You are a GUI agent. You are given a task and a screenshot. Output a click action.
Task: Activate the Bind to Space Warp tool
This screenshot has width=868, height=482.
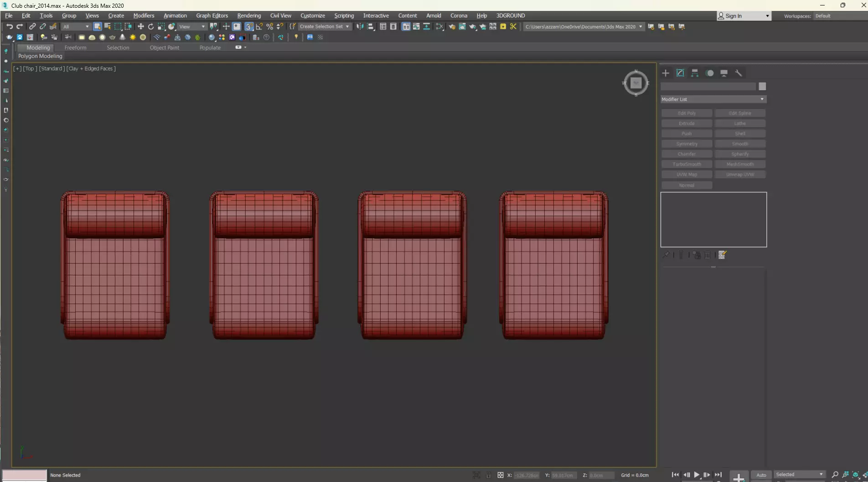pos(53,26)
